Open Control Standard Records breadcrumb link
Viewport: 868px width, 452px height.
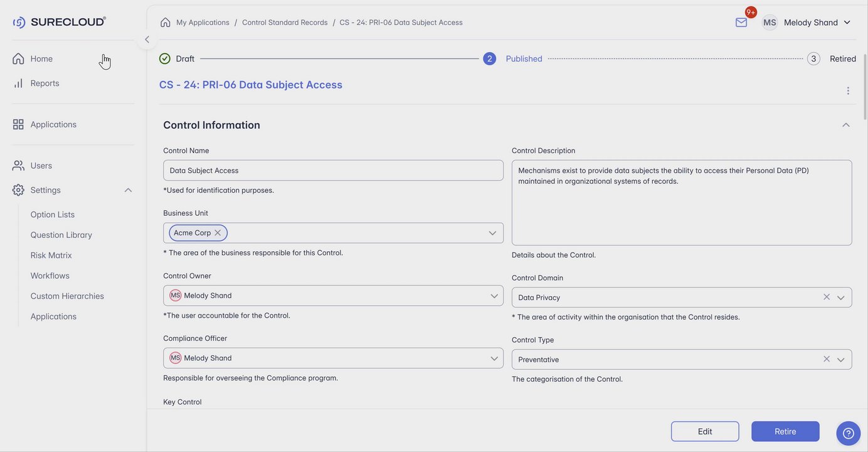285,23
